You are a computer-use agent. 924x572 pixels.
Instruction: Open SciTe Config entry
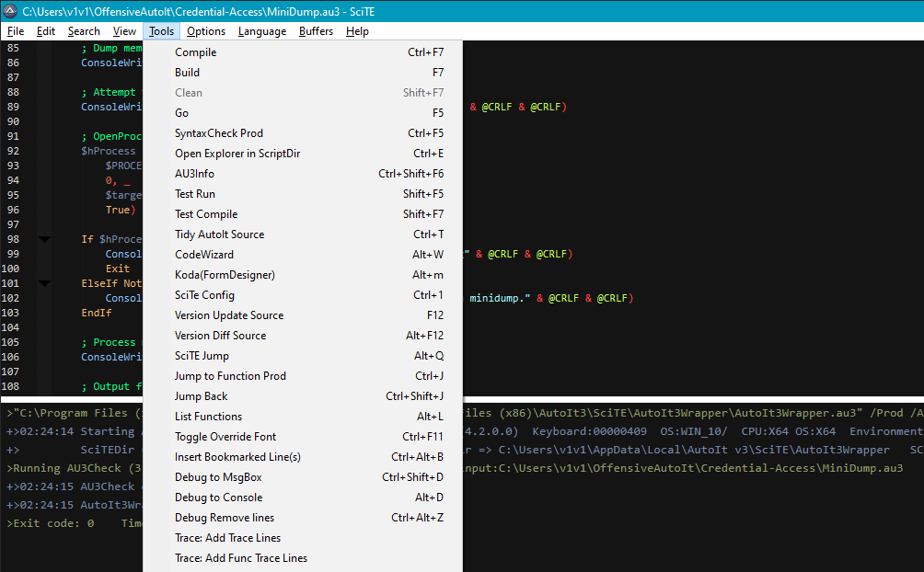[x=303, y=295]
